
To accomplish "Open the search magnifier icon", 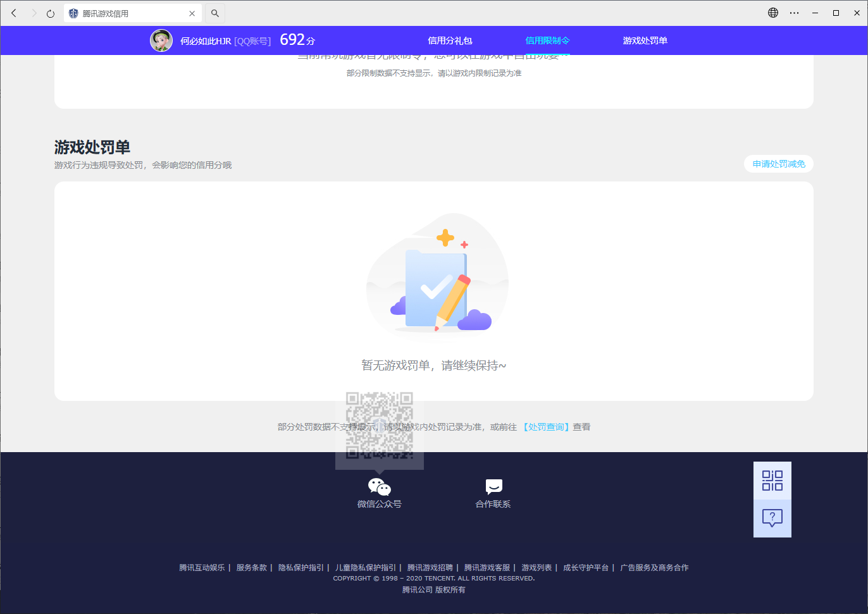I will [x=215, y=13].
